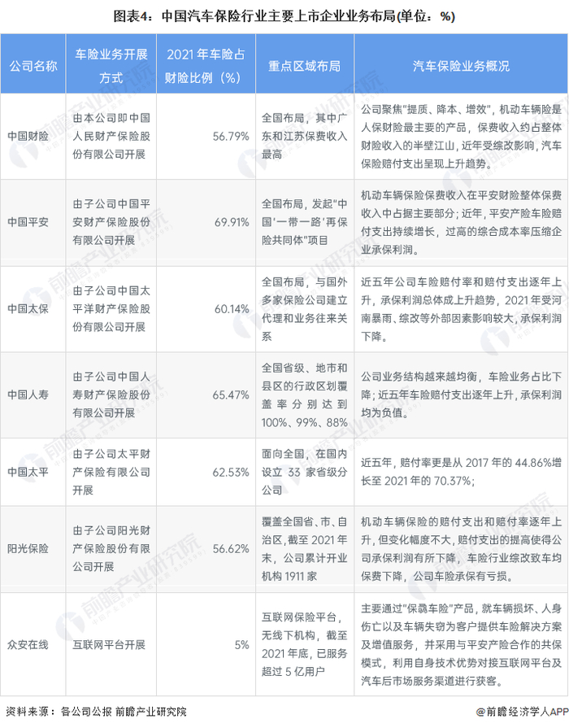Image resolution: width=569 pixels, height=728 pixels.
Task: Click overview text 公司业务结构越来越均衡
Action: click(462, 395)
